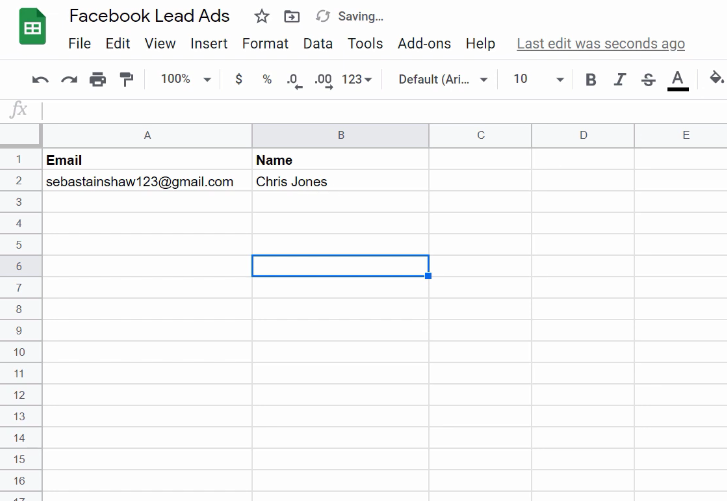727x501 pixels.
Task: Toggle strikethrough formatting
Action: pyautogui.click(x=648, y=80)
